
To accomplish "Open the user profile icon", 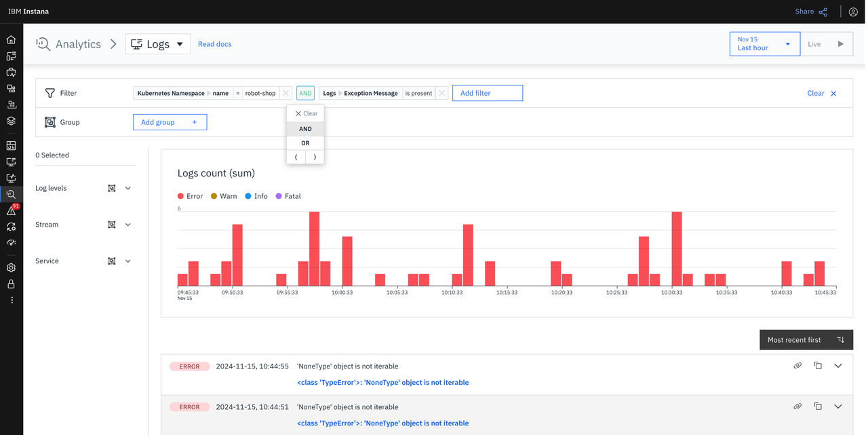I will pyautogui.click(x=853, y=12).
